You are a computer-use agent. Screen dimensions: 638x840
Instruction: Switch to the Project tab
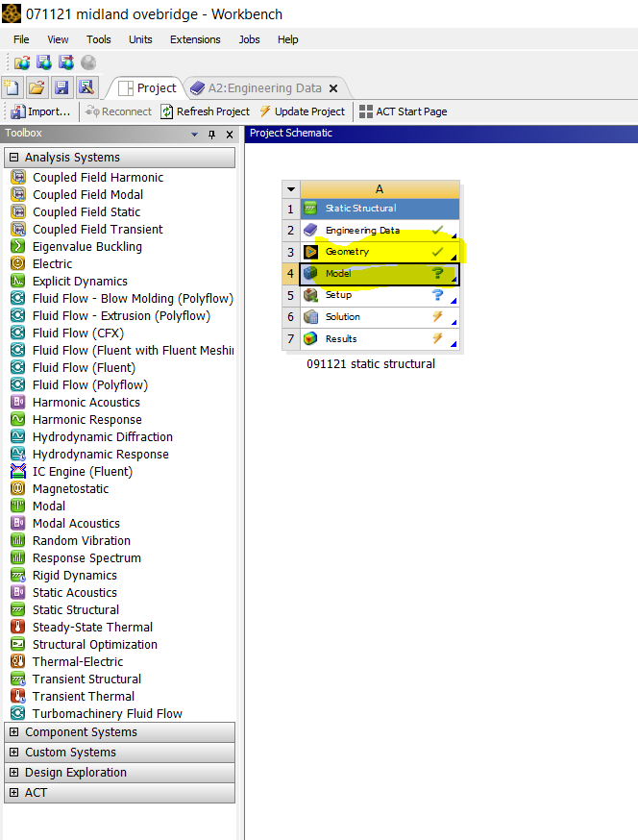coord(147,87)
